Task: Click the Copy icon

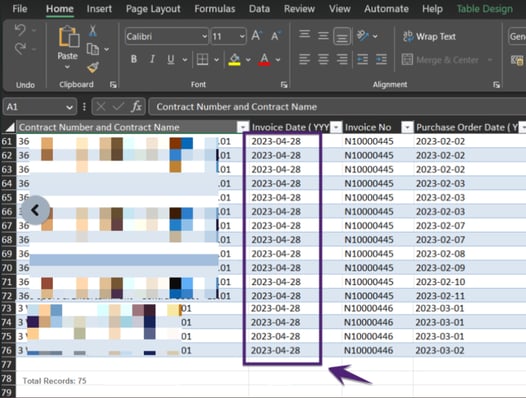Action: [x=93, y=49]
